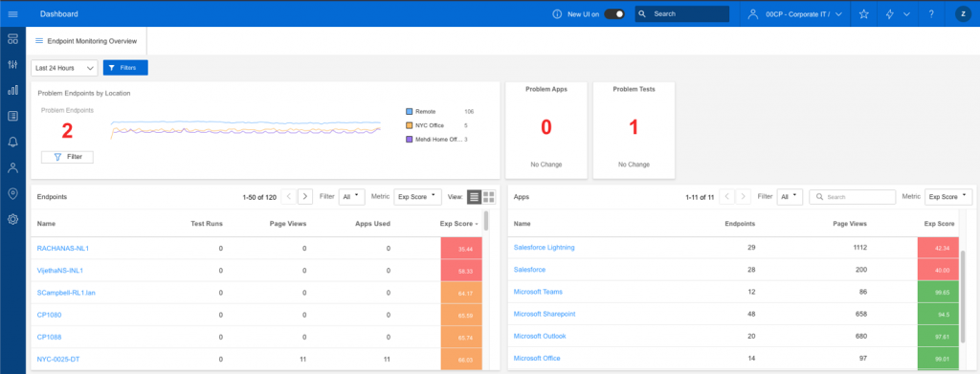This screenshot has height=374, width=980.
Task: Click the Endpoints Page Views column header
Action: (x=288, y=224)
